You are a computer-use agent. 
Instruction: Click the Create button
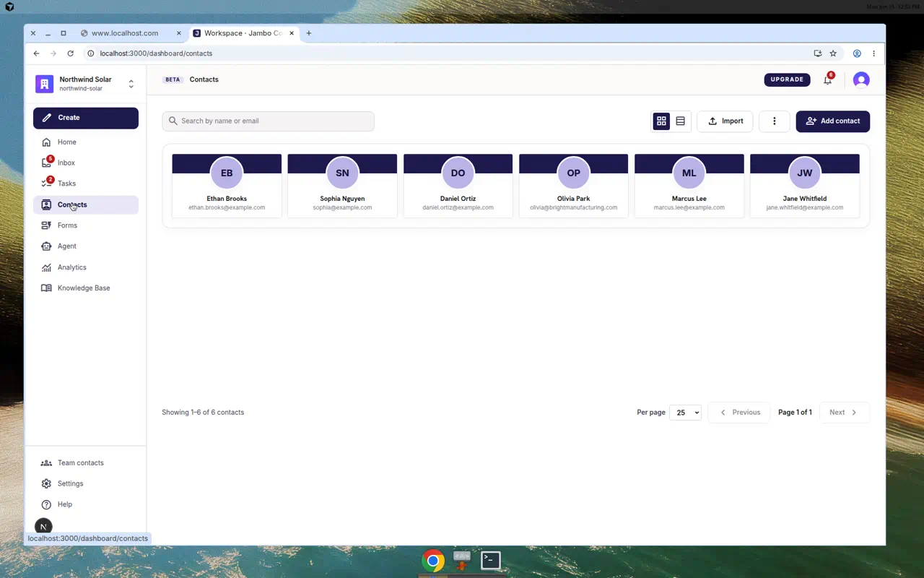86,118
